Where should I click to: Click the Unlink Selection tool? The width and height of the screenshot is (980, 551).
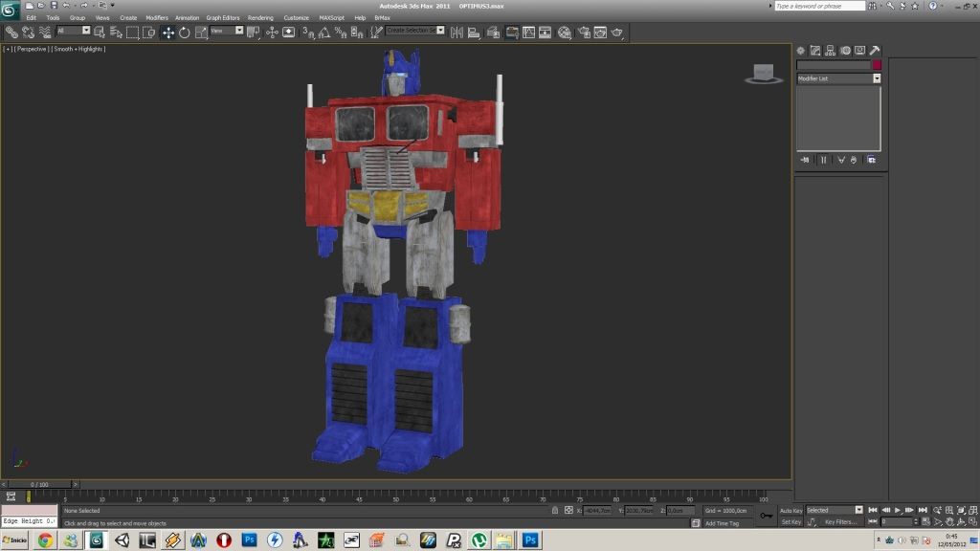tap(28, 33)
